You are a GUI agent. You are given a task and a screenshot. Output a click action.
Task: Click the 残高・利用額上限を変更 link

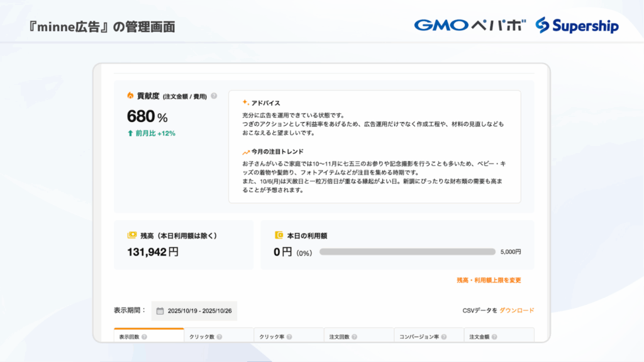tap(489, 280)
